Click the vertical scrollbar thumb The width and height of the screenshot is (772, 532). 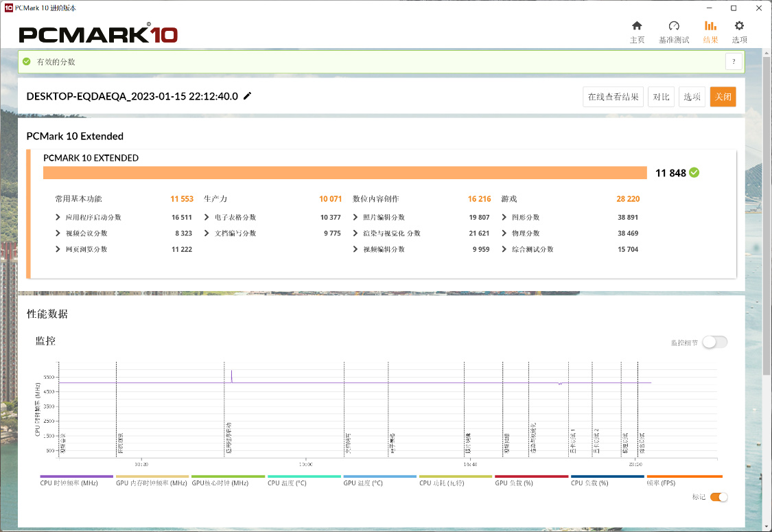767,214
